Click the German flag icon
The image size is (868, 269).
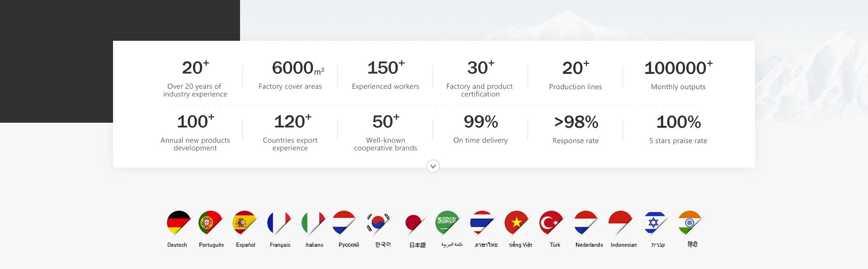[x=178, y=222]
